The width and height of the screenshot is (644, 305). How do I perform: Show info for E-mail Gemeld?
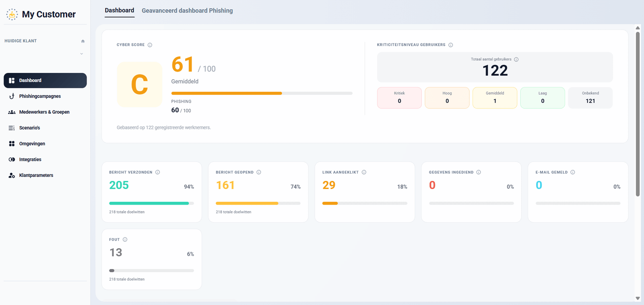click(x=573, y=172)
